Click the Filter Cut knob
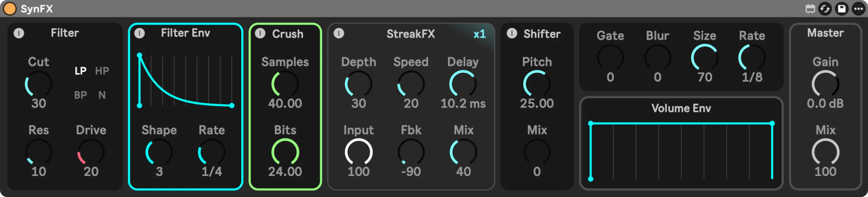Viewport: 868px width, 197px height. click(39, 84)
